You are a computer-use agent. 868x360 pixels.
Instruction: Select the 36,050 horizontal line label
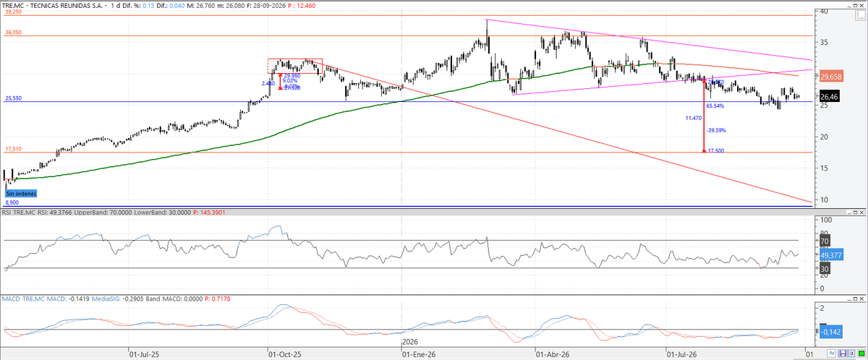point(13,33)
